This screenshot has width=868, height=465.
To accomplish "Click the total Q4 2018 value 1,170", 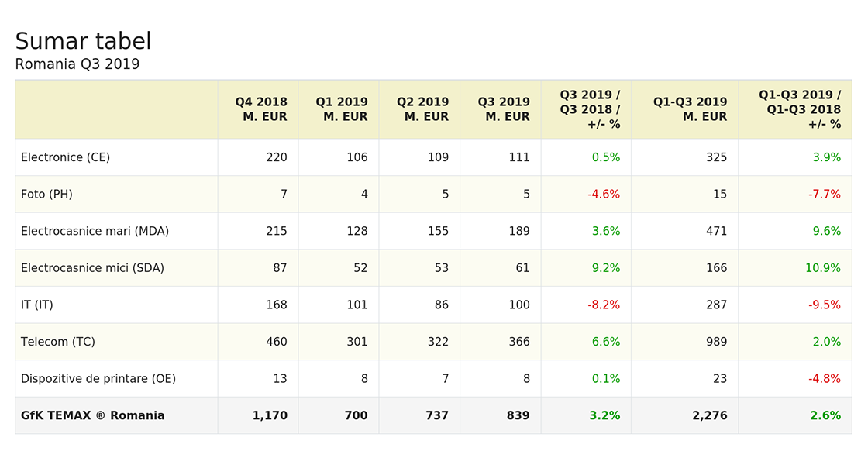I will pyautogui.click(x=270, y=415).
